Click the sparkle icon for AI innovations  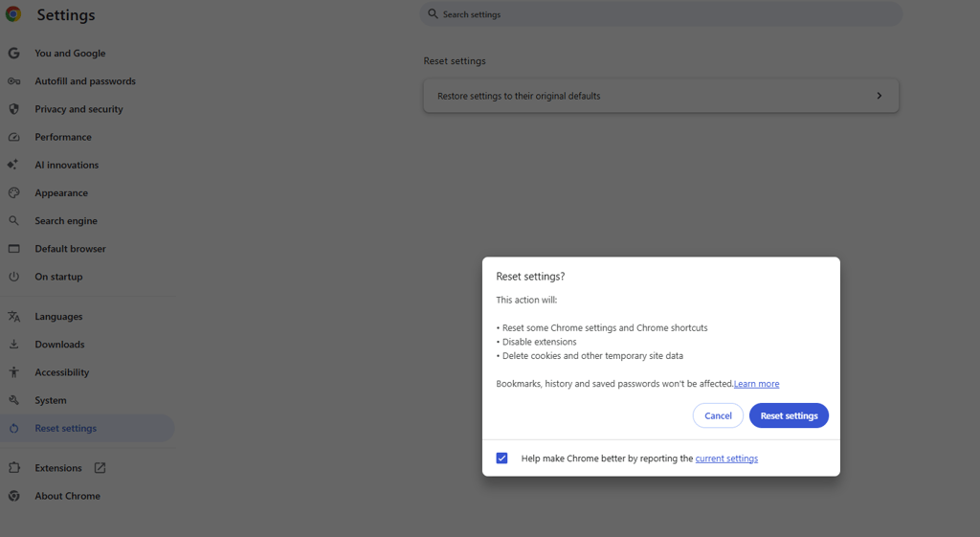tap(13, 165)
